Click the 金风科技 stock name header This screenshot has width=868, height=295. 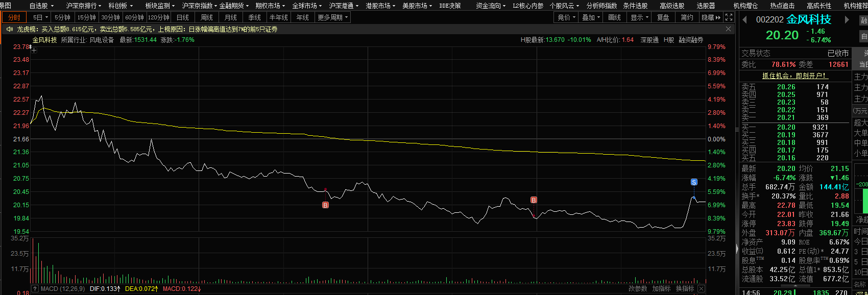pyautogui.click(x=809, y=20)
